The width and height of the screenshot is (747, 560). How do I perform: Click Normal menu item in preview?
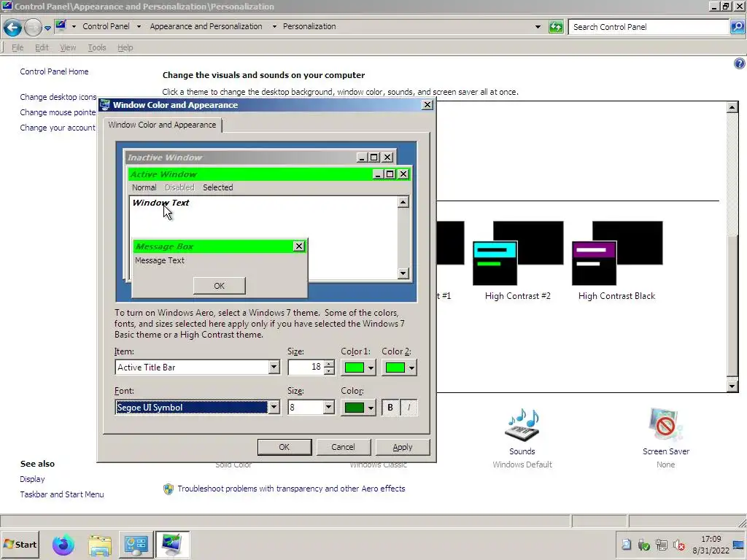tap(144, 187)
